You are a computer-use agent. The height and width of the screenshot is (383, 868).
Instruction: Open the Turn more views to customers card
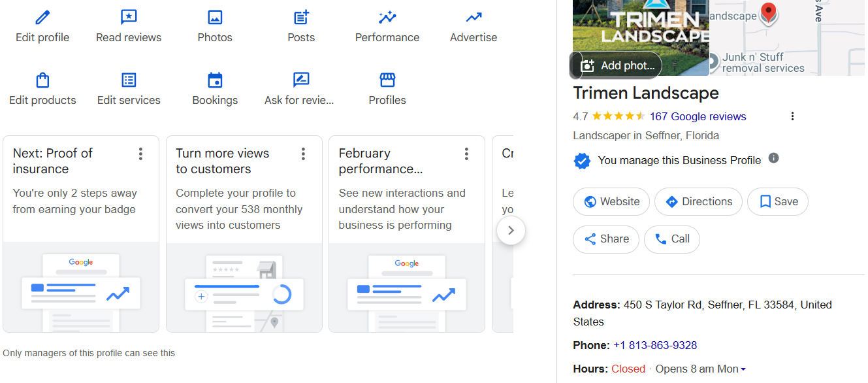[244, 234]
